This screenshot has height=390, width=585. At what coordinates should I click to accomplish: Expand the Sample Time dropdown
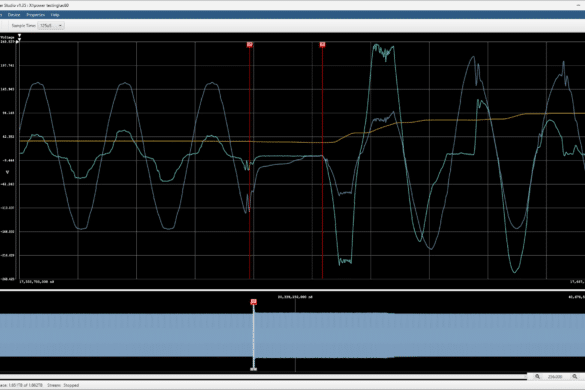pos(51,26)
